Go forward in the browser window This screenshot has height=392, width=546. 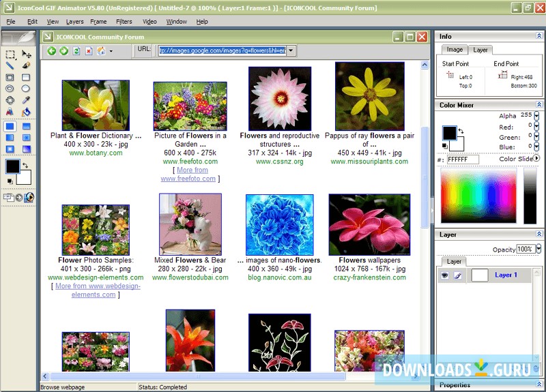click(x=63, y=50)
